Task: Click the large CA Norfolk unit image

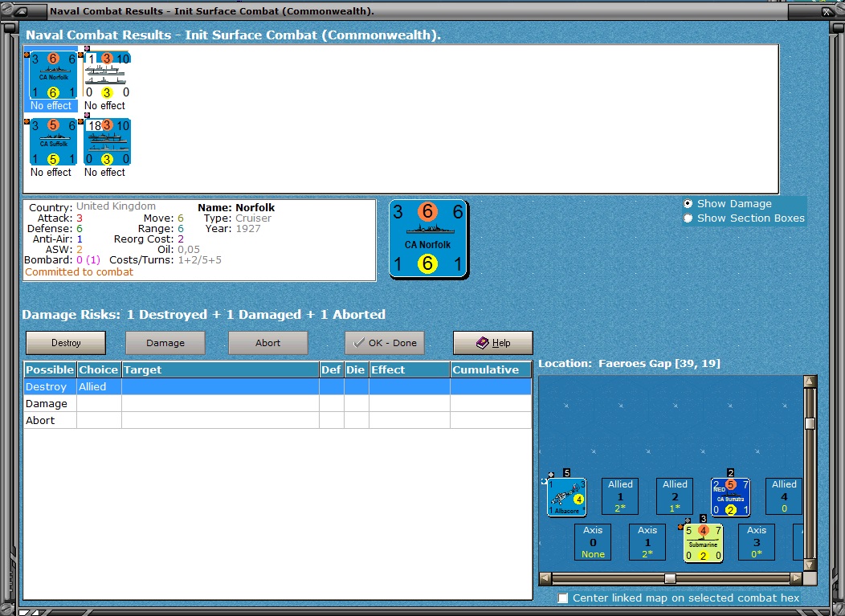Action: 428,239
